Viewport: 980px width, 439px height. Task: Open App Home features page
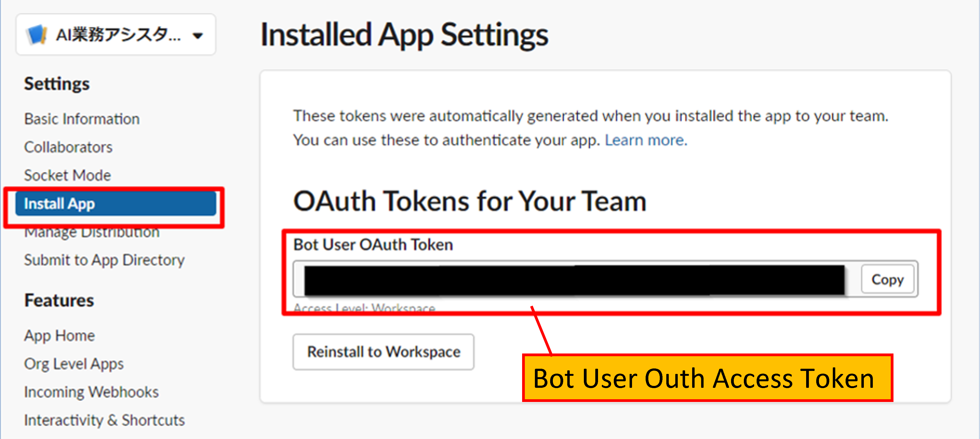click(x=59, y=336)
